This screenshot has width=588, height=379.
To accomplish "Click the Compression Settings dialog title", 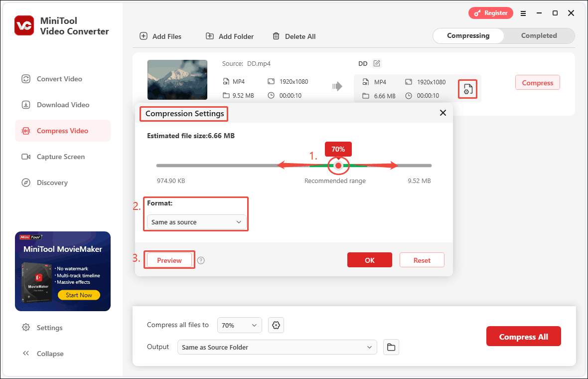I will 184,114.
